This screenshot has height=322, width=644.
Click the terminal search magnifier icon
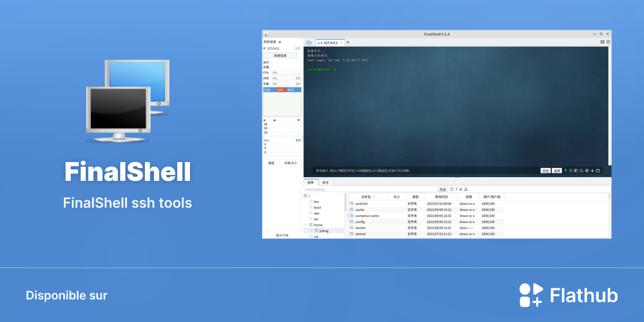(581, 171)
